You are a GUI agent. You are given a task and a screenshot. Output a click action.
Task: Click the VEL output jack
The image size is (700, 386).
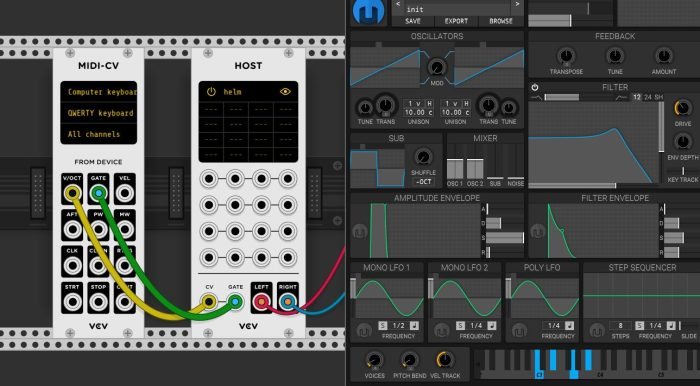(125, 194)
